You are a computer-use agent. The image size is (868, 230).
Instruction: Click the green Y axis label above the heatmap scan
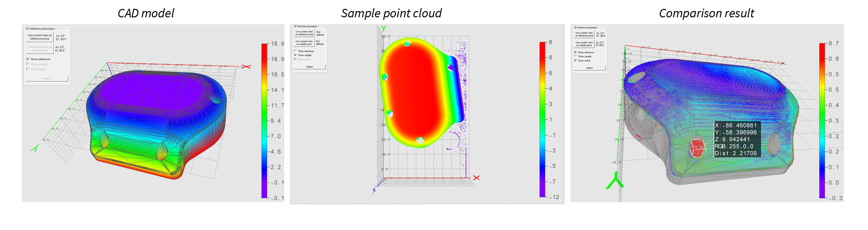coord(384,29)
